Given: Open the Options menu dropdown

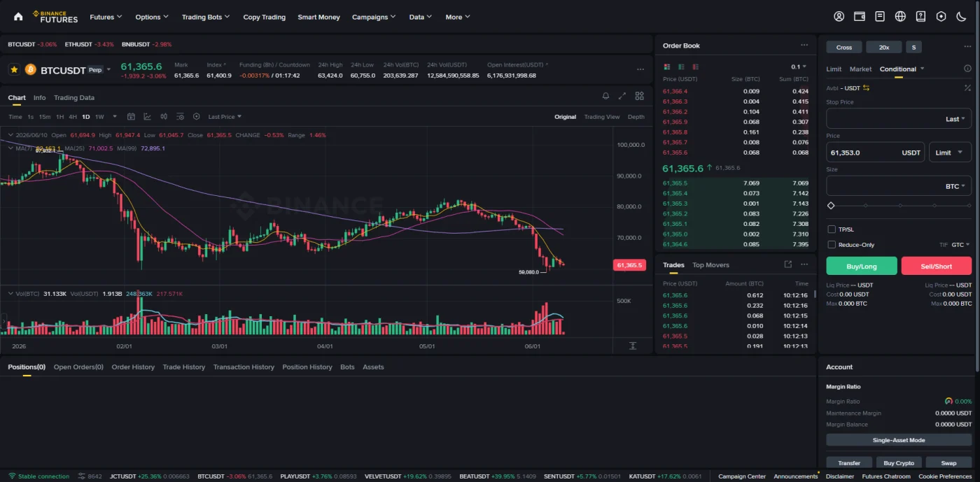Looking at the screenshot, I should tap(152, 17).
